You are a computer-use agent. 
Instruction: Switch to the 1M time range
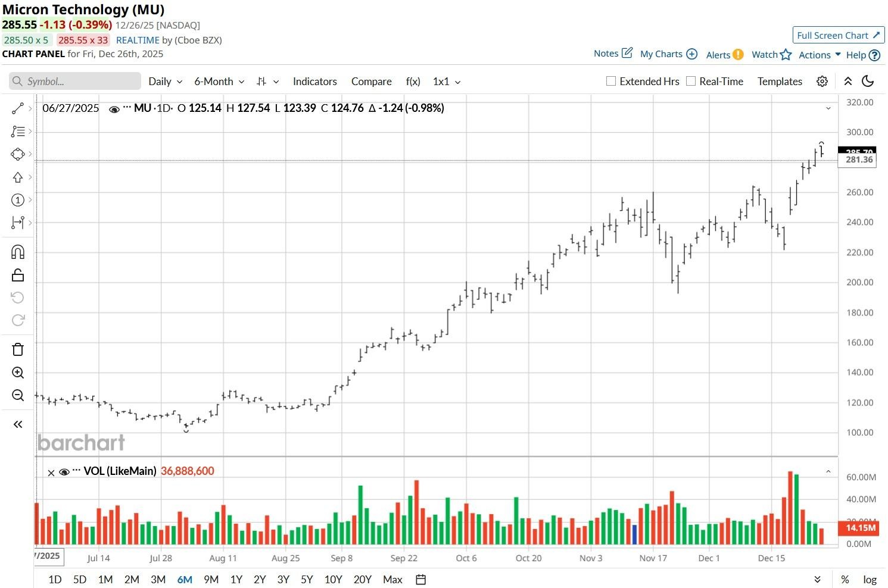105,580
